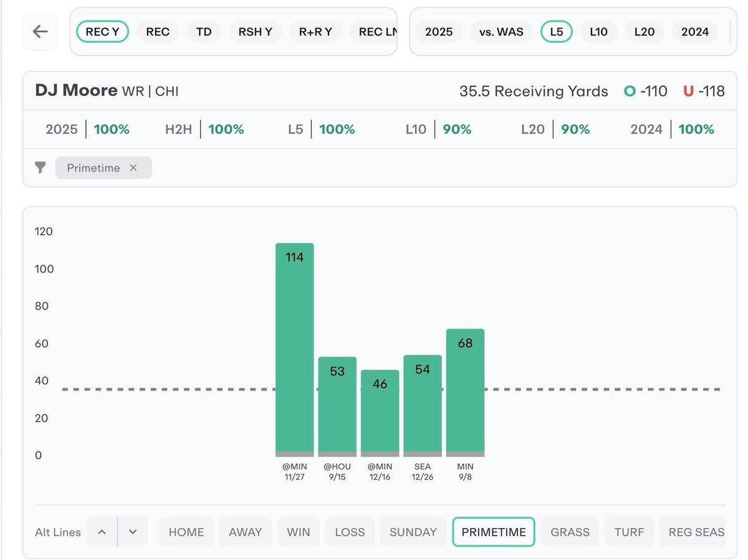Click the DJ Moore player name

[x=77, y=90]
